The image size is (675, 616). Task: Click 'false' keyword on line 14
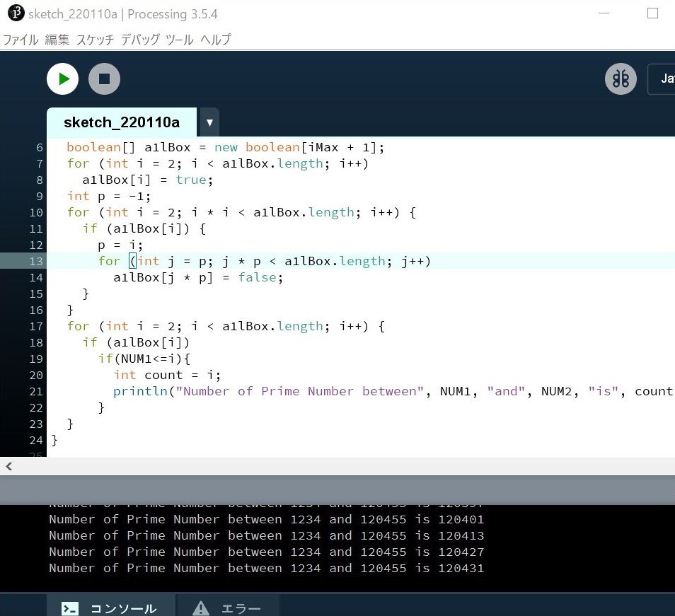258,277
